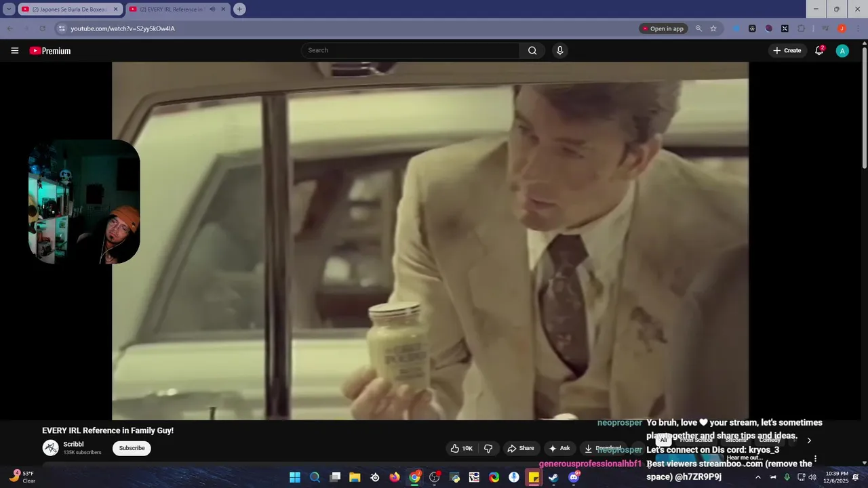Select the Sitcoms filter chip
868x488 pixels.
click(736, 441)
